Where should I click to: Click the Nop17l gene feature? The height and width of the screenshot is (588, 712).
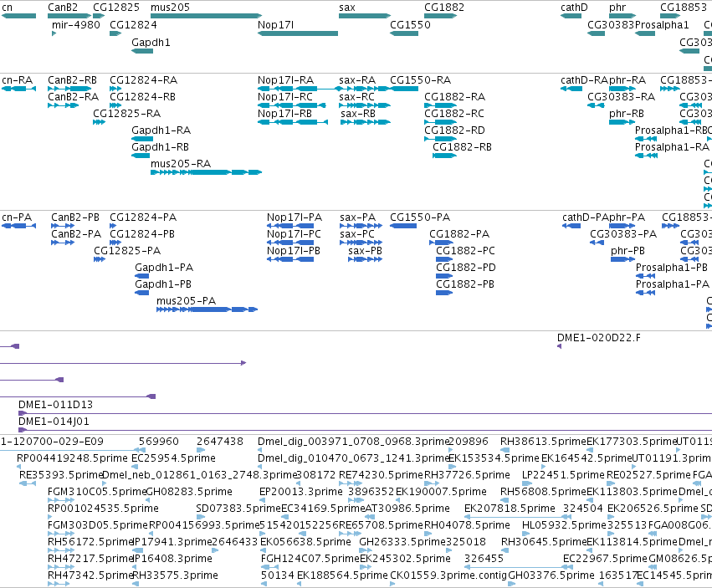(298, 33)
